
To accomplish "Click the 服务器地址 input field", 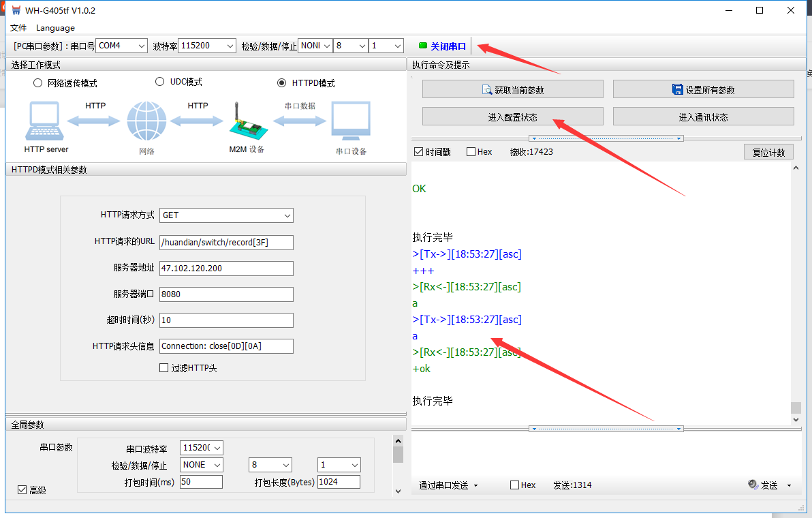I will tap(226, 269).
